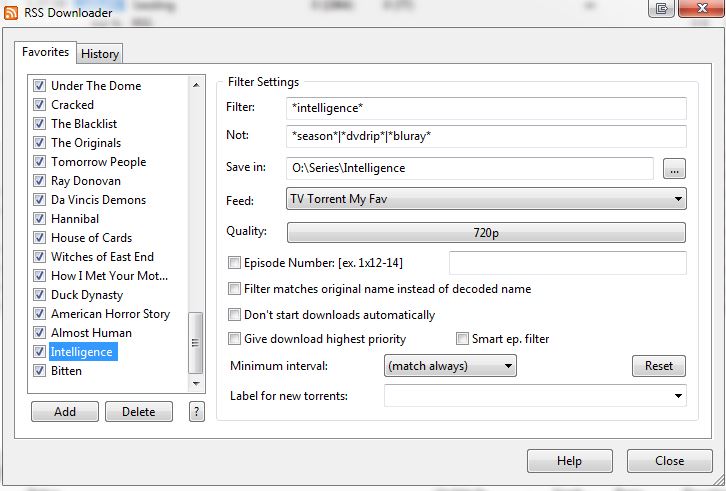Click the restore window icon at top right
This screenshot has width=726, height=491.
[661, 9]
